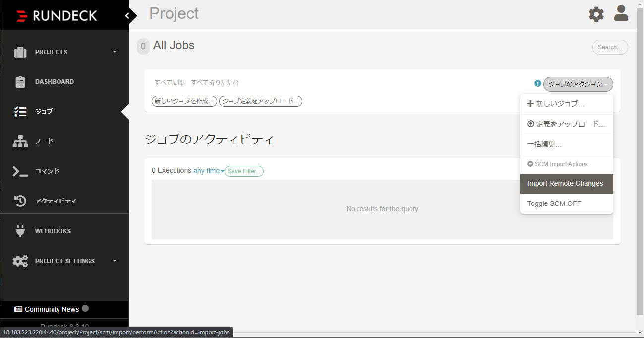Image resolution: width=644 pixels, height=338 pixels.
Task: Collapse the sidebar with the chevron
Action: click(127, 16)
